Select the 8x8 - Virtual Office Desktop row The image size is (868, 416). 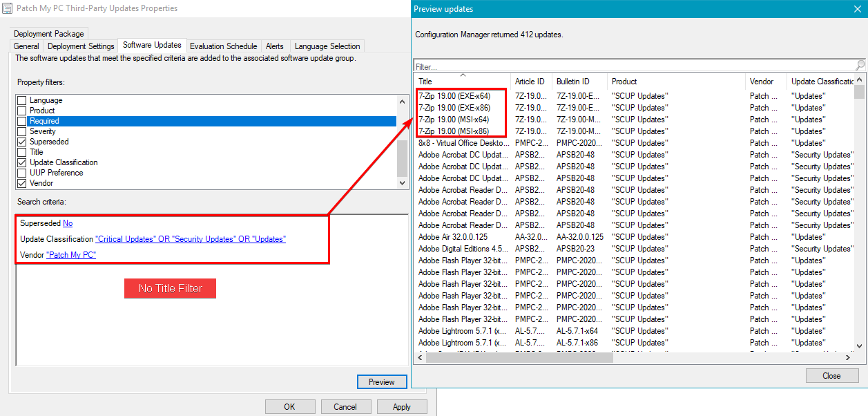coord(634,143)
